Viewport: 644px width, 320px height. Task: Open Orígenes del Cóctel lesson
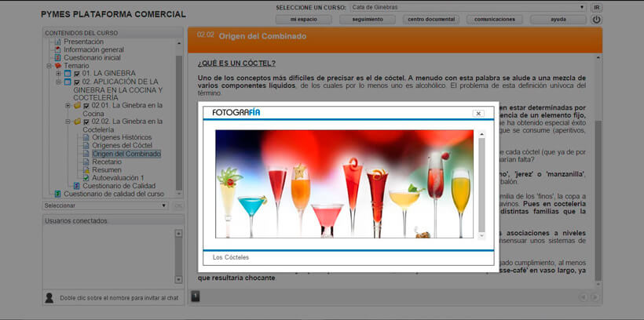[122, 146]
